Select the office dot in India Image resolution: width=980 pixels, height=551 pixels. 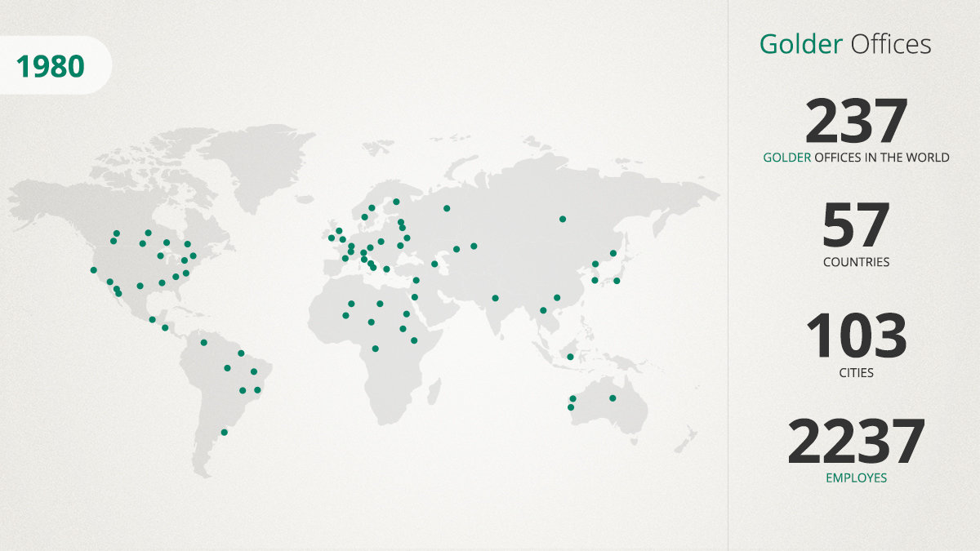click(495, 298)
